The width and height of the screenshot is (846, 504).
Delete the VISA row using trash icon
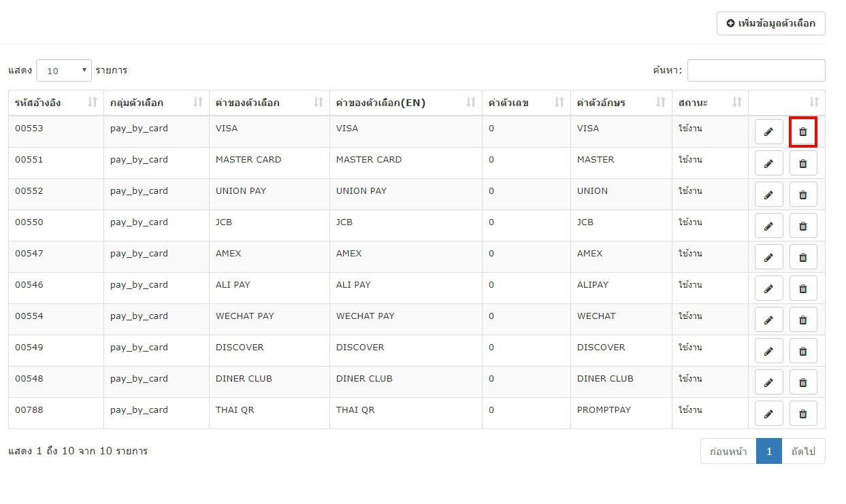pyautogui.click(x=803, y=132)
